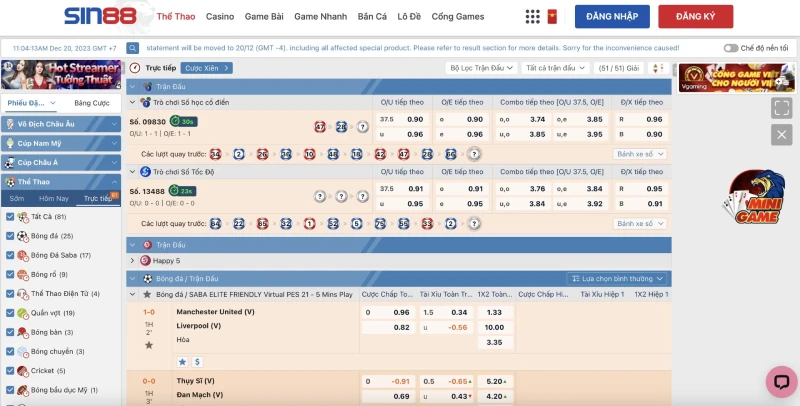The image size is (800, 406).
Task: Select odds 1.33 for Manchester United 1X2
Action: tap(495, 312)
